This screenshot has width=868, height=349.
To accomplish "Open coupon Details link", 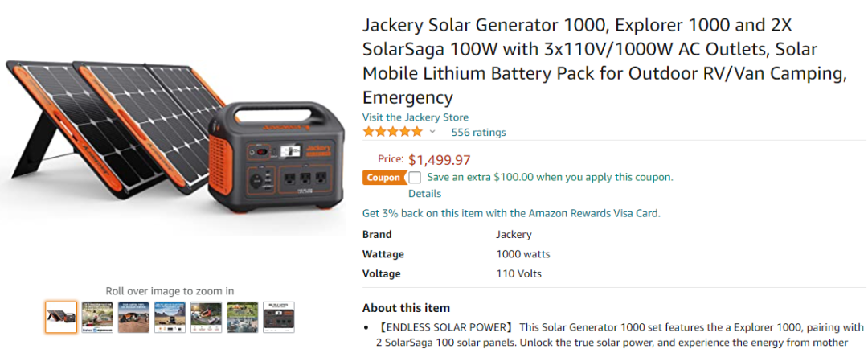I will (x=424, y=194).
